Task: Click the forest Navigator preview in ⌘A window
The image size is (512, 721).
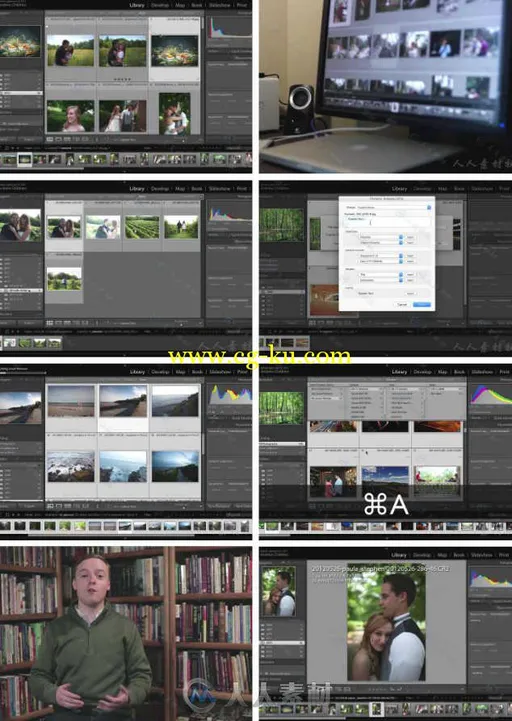Action: coord(282,408)
